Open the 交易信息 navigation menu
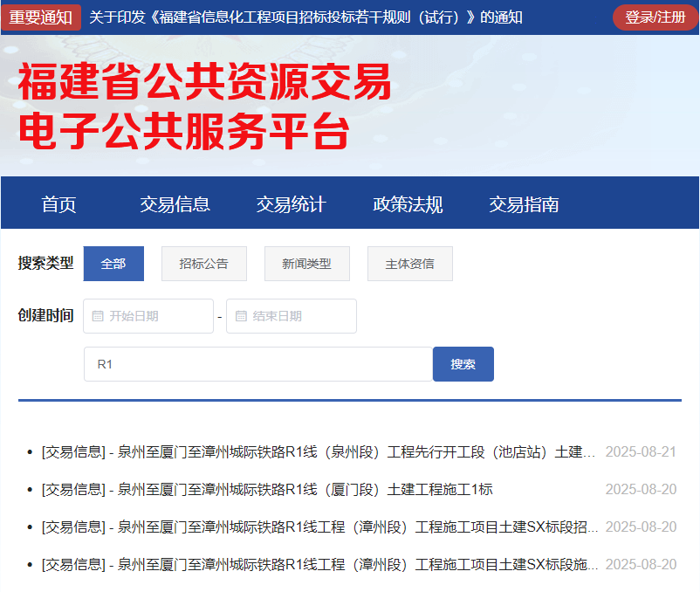 pos(175,204)
